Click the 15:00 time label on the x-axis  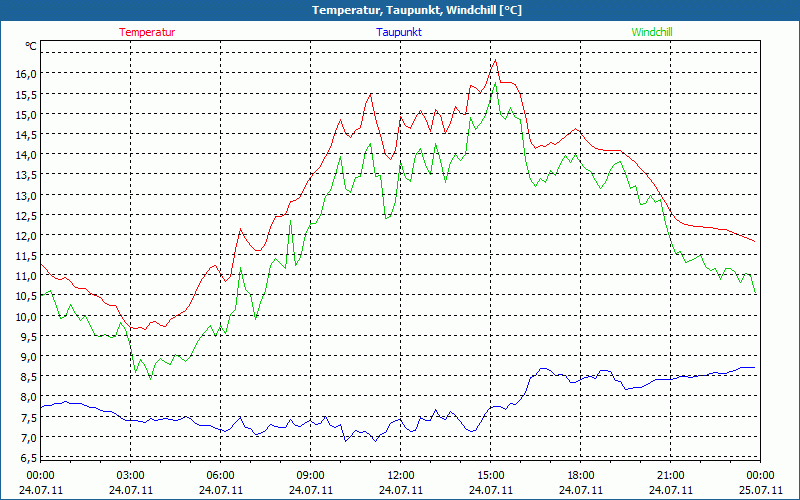(491, 476)
